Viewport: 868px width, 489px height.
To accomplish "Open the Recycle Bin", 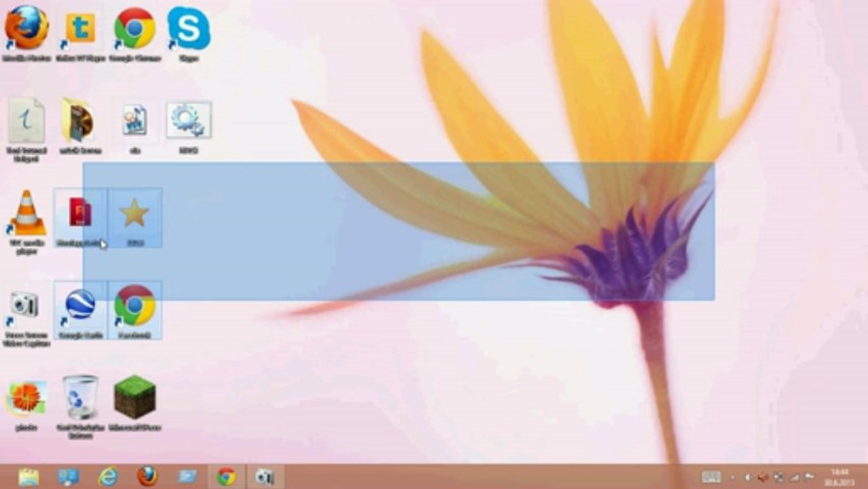I will (80, 397).
